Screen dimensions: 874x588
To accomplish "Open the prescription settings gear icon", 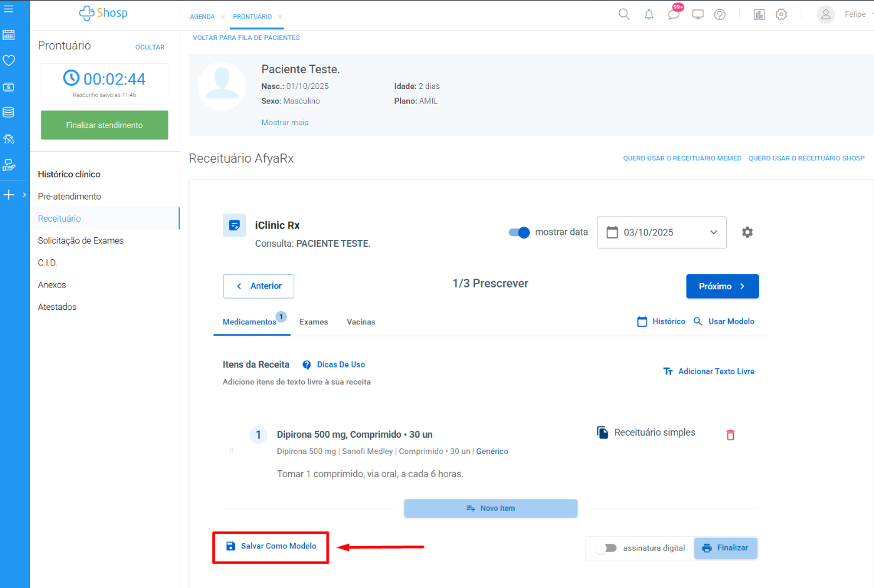I will pyautogui.click(x=747, y=232).
